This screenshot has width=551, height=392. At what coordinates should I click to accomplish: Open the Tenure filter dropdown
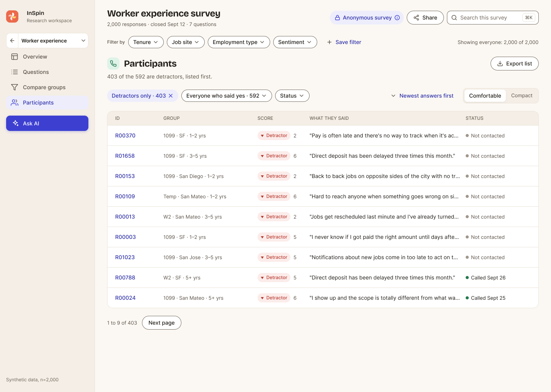click(x=146, y=42)
